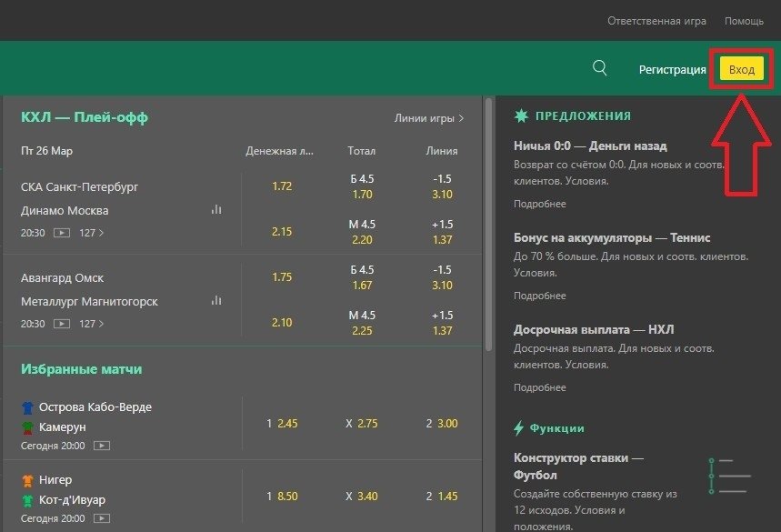Click the vertical scrollbar of match list
781x532 pixels.
(x=489, y=227)
